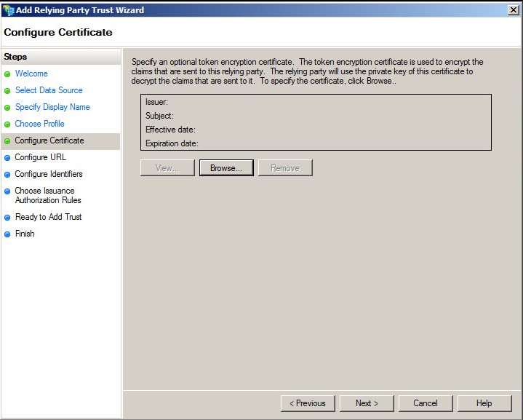Screen dimensions: 523x420
Task: Open the Select Data Source step
Action: coord(49,90)
